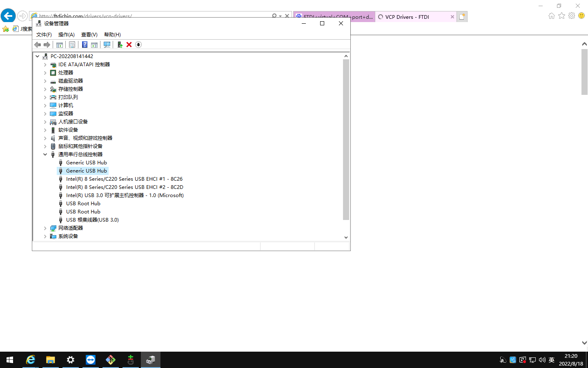
Task: Click the Back arrow in Device Manager toolbar
Action: 38,45
